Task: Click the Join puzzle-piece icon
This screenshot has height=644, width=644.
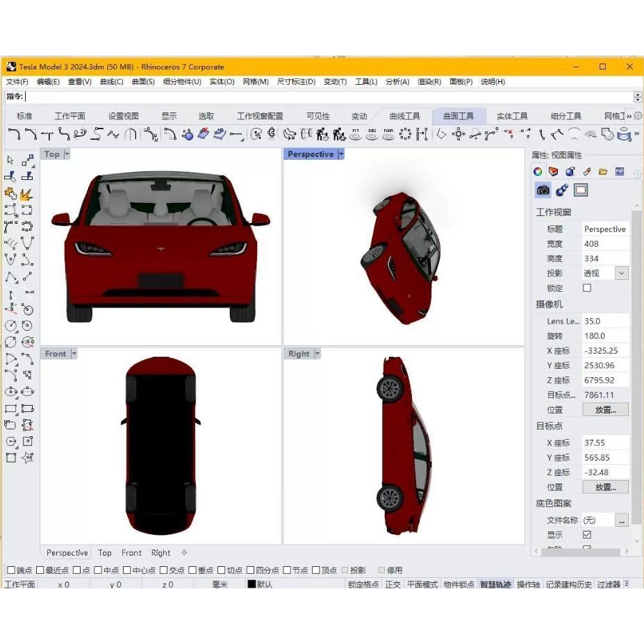Action: point(10,193)
